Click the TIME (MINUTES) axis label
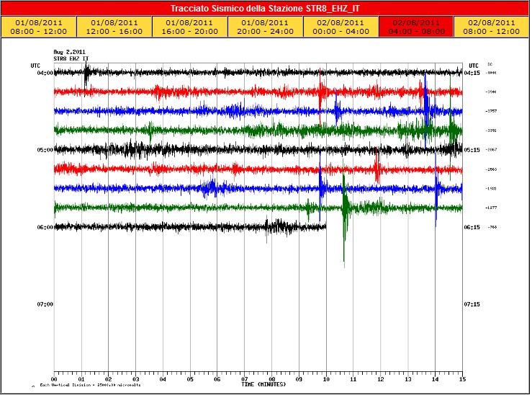 coord(262,385)
